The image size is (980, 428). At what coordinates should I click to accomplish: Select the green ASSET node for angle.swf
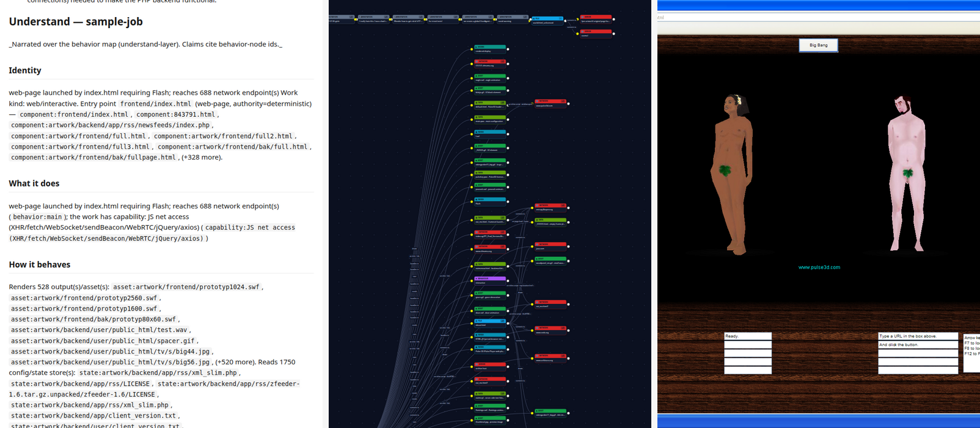click(x=490, y=78)
